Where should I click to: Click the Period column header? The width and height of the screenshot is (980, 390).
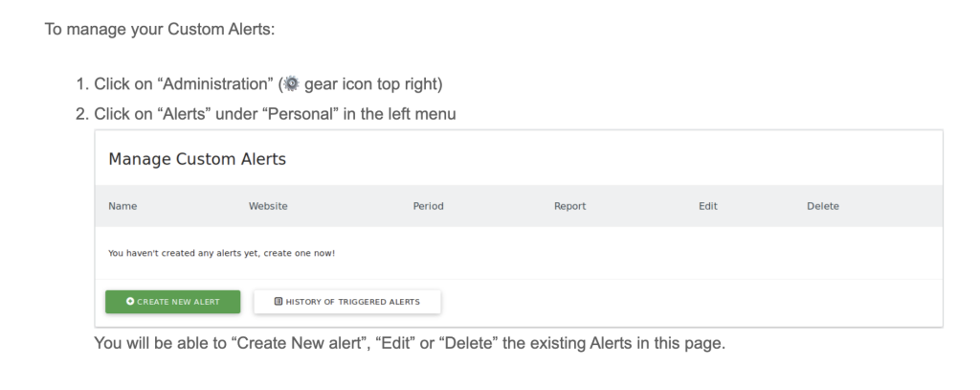[x=428, y=206]
